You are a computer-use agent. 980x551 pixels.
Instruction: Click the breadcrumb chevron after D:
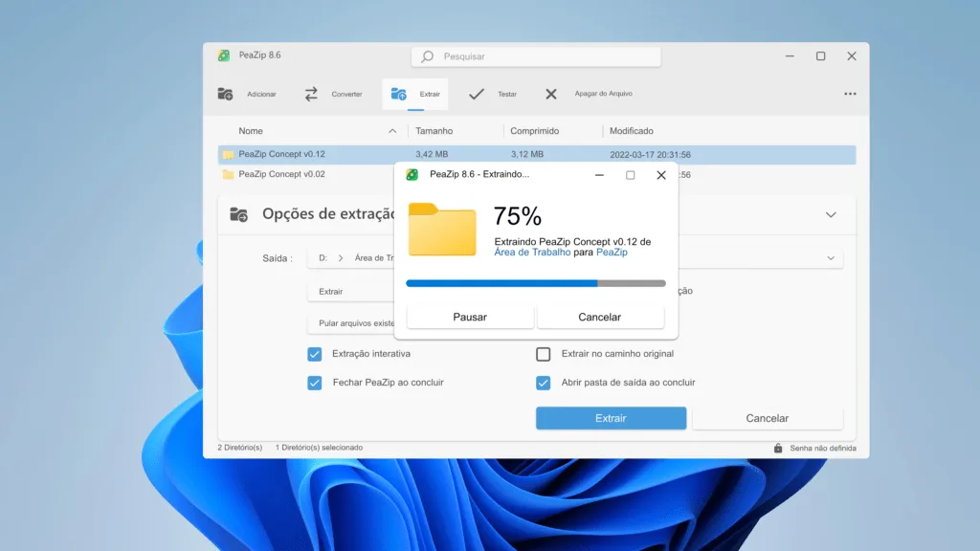coord(341,258)
